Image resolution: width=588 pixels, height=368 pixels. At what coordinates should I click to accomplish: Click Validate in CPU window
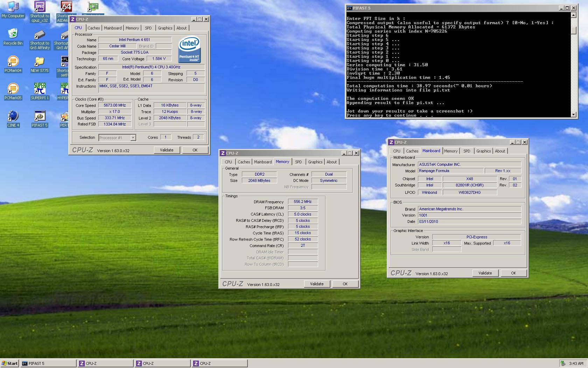tap(167, 150)
